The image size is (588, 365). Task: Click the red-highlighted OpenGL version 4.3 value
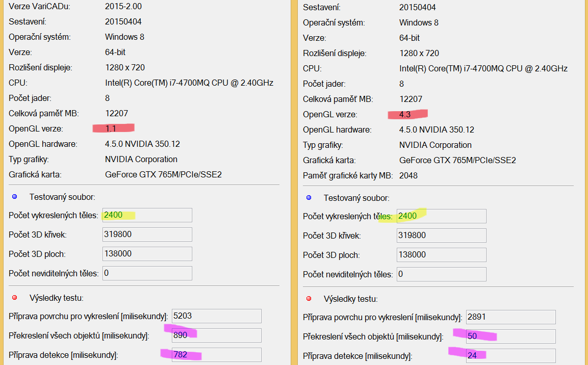[x=405, y=114]
